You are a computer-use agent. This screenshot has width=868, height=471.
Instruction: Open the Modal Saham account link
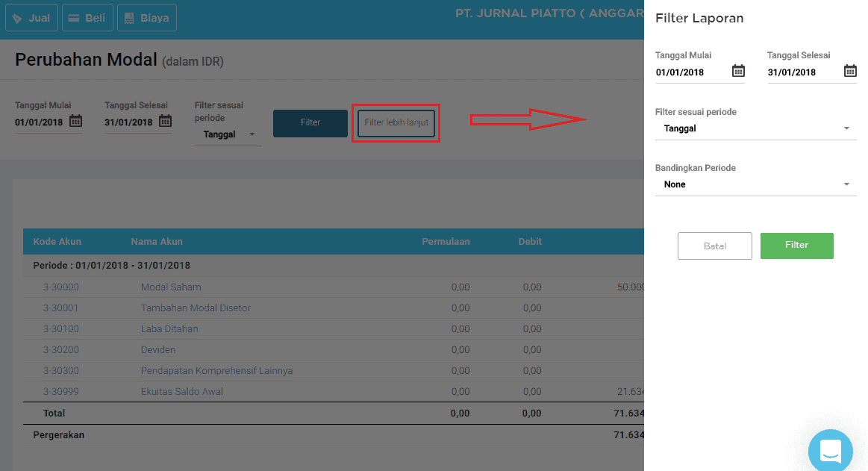(171, 287)
